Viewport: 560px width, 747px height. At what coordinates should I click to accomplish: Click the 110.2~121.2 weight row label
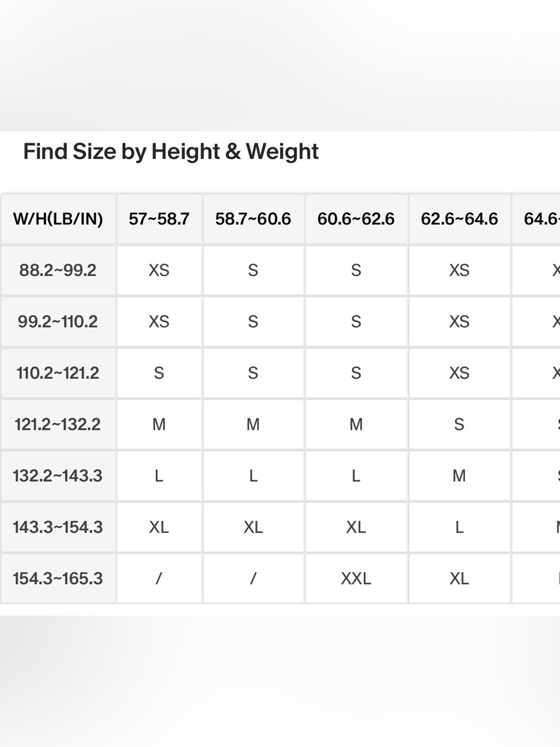[58, 373]
